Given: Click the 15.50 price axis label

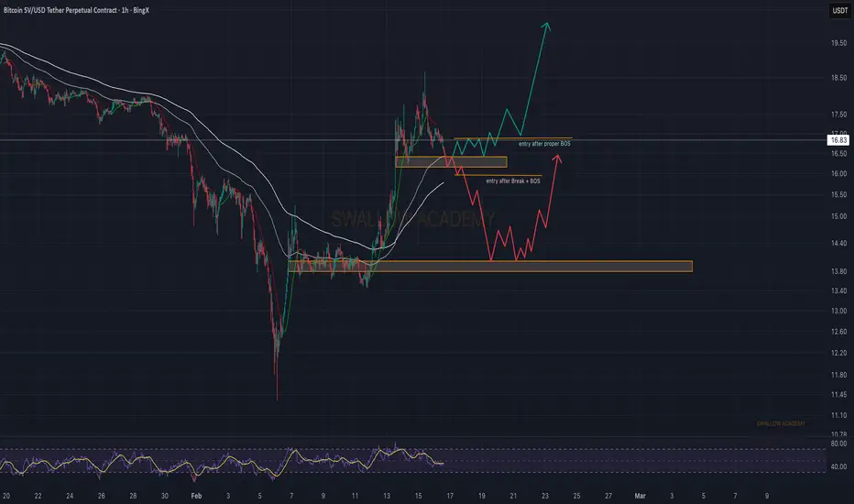Looking at the screenshot, I should 838,194.
